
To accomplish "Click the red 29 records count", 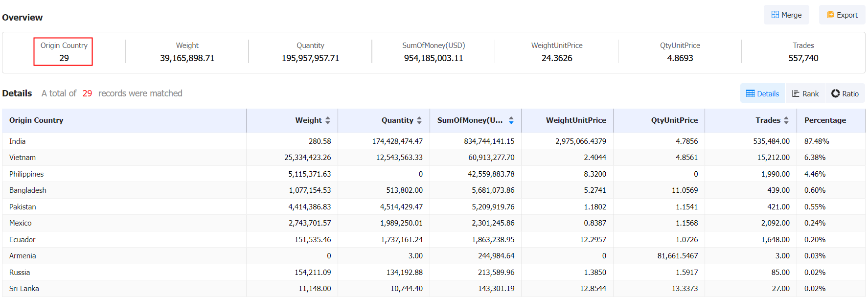I will click(87, 93).
